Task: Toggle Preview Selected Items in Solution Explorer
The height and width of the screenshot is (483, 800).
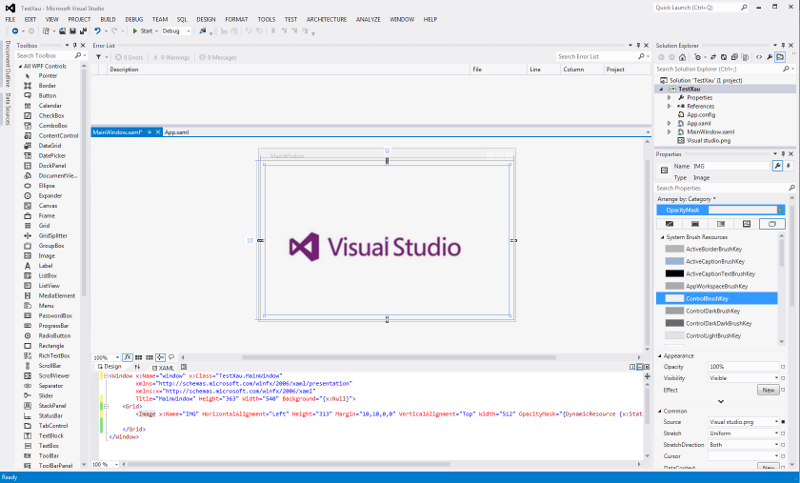Action: 780,57
